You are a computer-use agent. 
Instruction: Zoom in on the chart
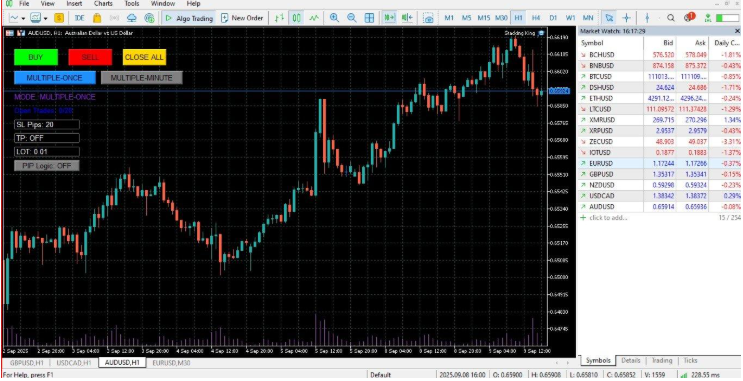click(x=335, y=18)
